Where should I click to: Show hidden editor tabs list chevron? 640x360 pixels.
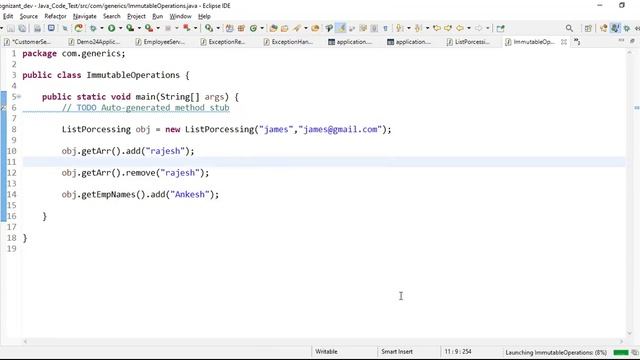[577, 42]
